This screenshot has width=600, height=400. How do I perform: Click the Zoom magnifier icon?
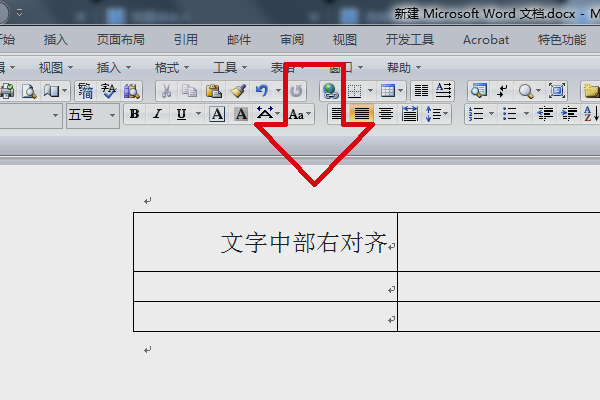click(526, 91)
